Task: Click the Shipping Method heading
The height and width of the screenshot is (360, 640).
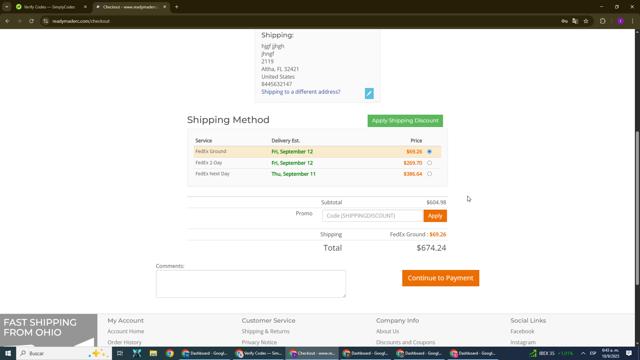Action: [228, 120]
